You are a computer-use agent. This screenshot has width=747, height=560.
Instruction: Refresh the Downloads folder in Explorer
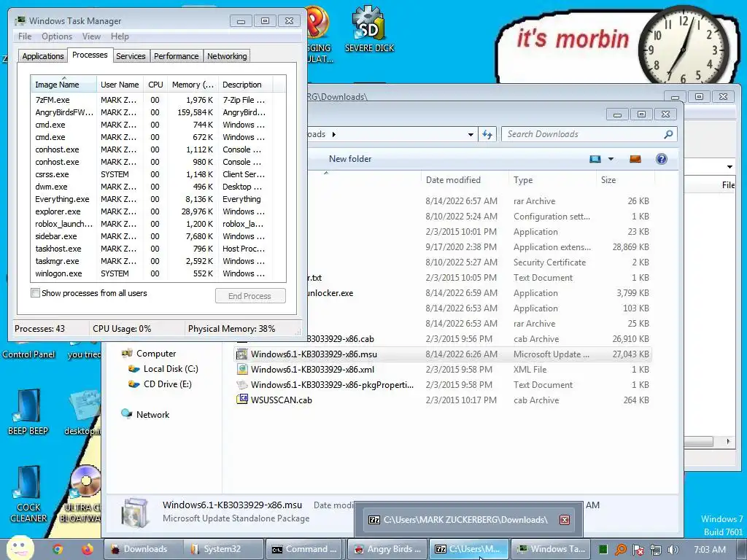(x=487, y=134)
